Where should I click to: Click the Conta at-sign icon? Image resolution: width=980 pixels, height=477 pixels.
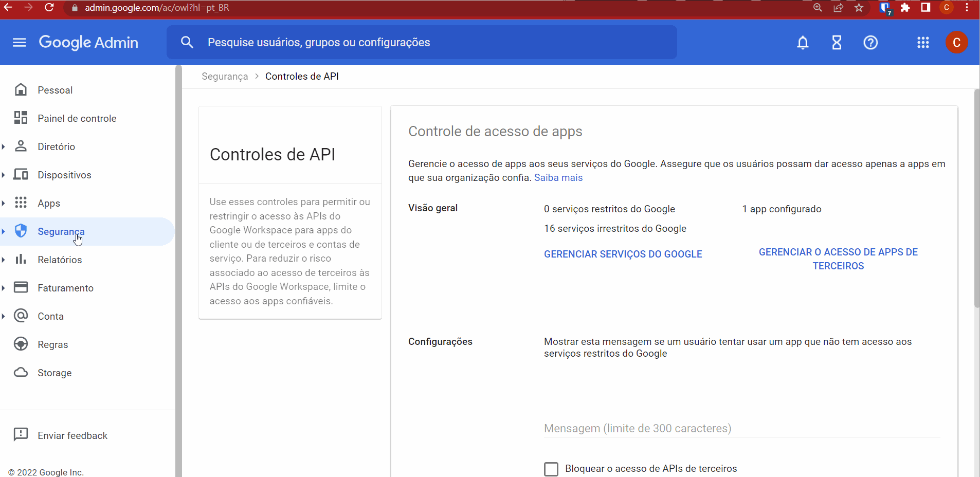[21, 316]
